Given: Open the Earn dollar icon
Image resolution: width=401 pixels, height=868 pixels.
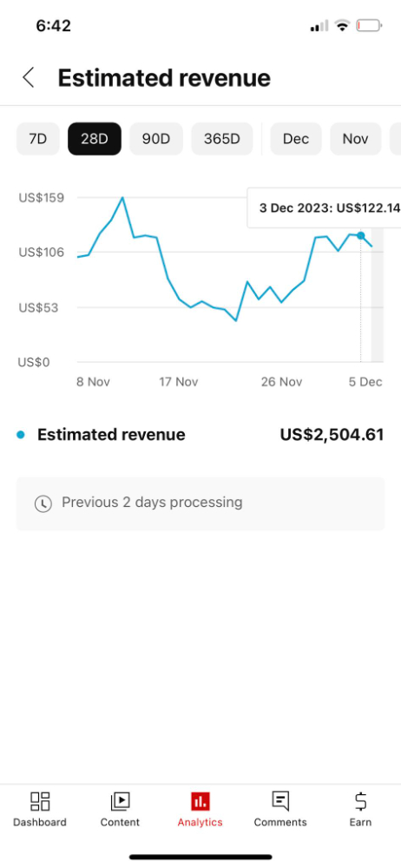Looking at the screenshot, I should click(360, 801).
